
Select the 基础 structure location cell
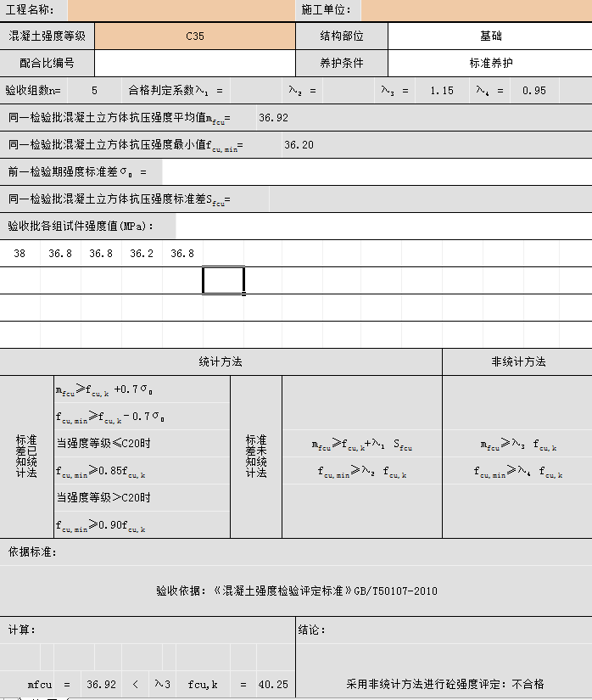tap(489, 36)
